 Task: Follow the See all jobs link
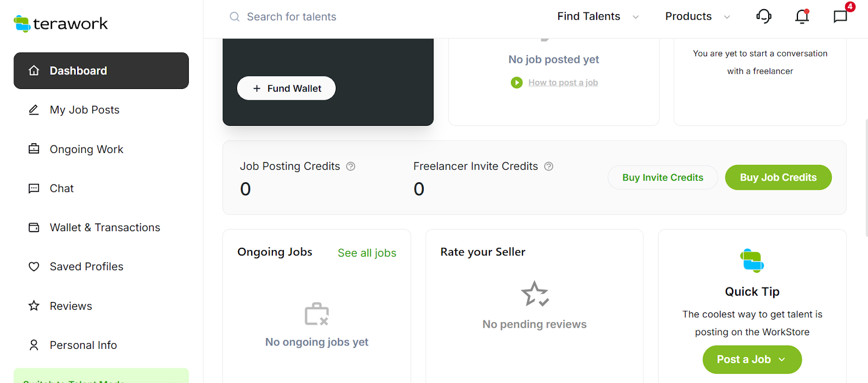point(367,253)
